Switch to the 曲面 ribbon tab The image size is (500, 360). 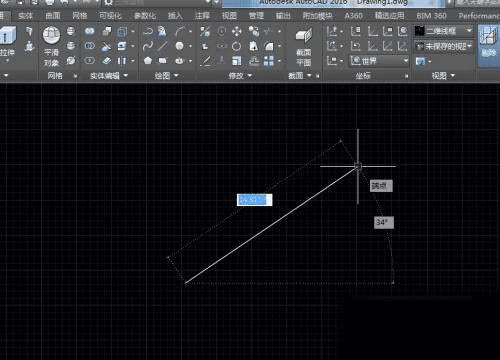53,16
